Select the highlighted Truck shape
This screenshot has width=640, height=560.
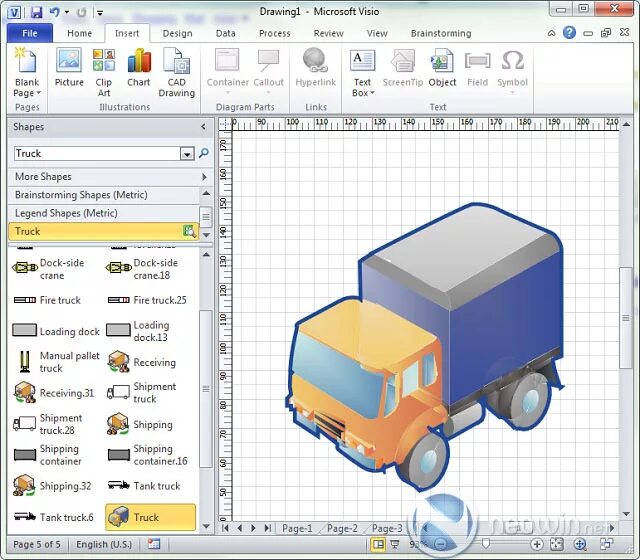pos(150,517)
